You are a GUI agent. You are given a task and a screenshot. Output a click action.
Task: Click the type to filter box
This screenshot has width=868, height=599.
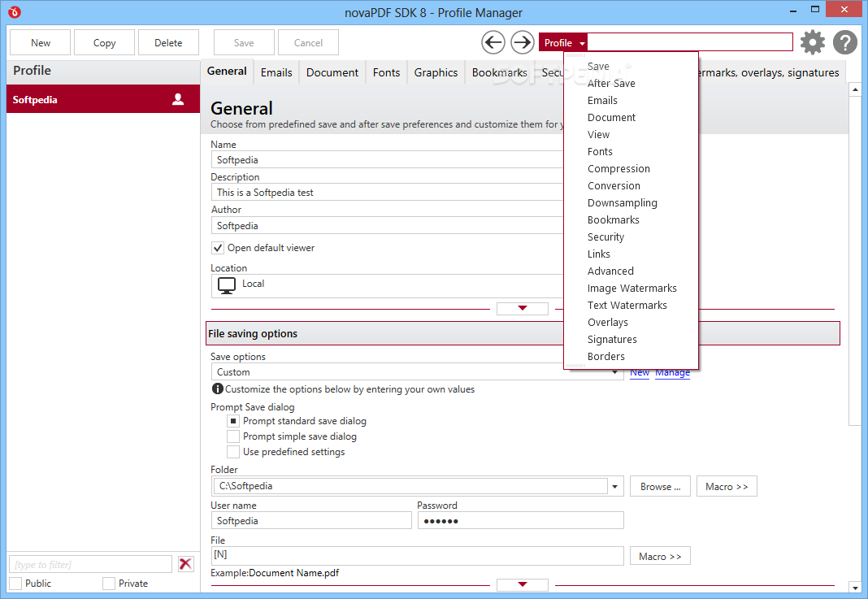click(x=90, y=564)
